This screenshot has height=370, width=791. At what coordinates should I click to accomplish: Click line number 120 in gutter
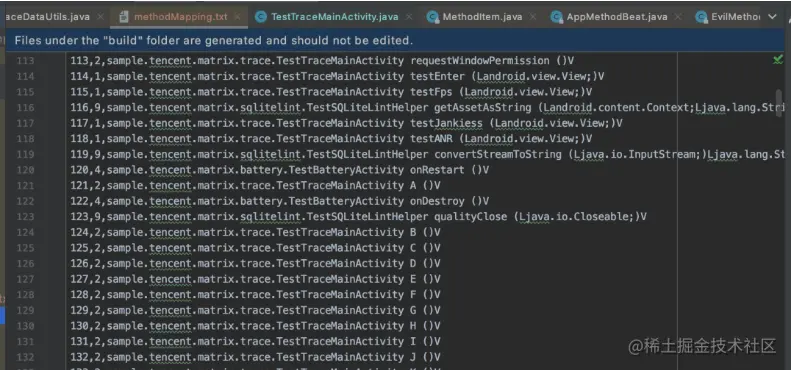click(x=25, y=170)
